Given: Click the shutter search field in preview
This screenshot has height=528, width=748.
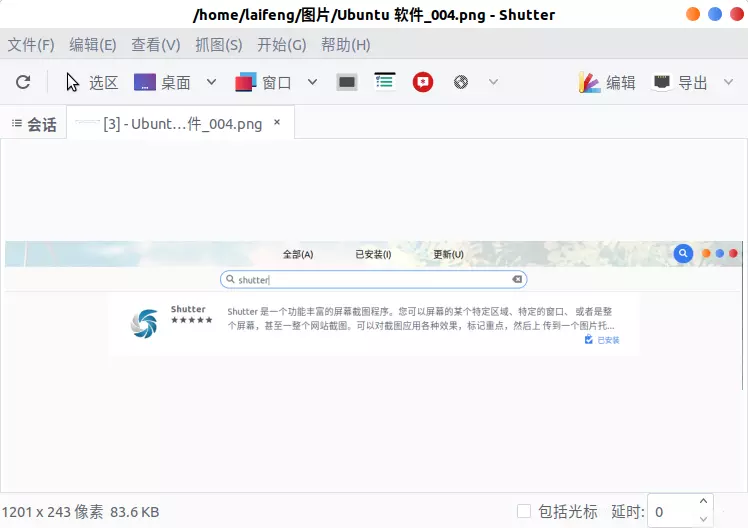Looking at the screenshot, I should point(373,280).
